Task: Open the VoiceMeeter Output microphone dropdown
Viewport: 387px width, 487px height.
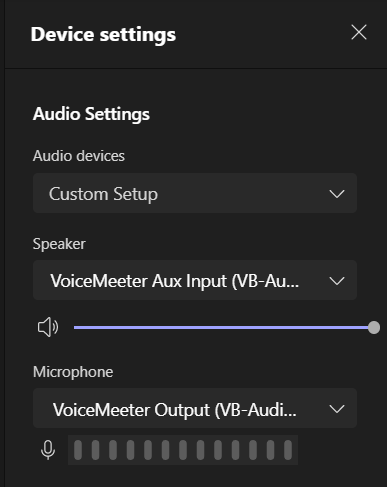Action: click(195, 408)
